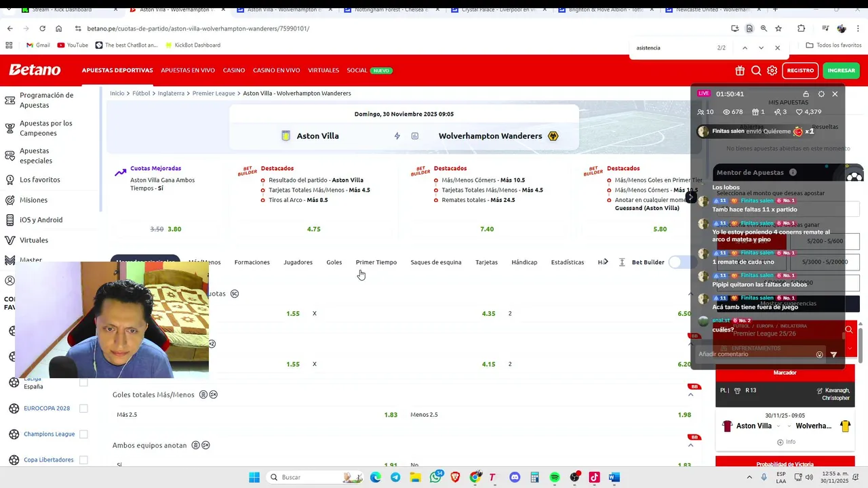Click the green INGRESAR button
This screenshot has height=488, width=868.
pos(842,70)
